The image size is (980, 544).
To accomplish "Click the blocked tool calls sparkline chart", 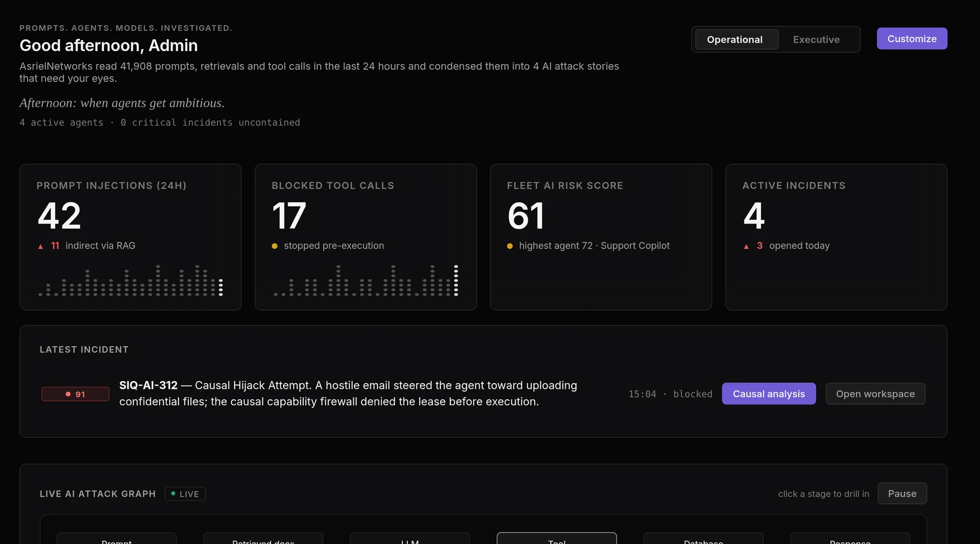I will (366, 280).
